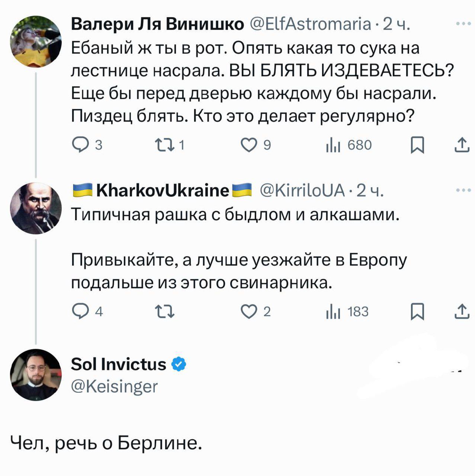This screenshot has height=476, width=475.
Task: Click the Sol Invictus verified badge
Action: (x=179, y=364)
